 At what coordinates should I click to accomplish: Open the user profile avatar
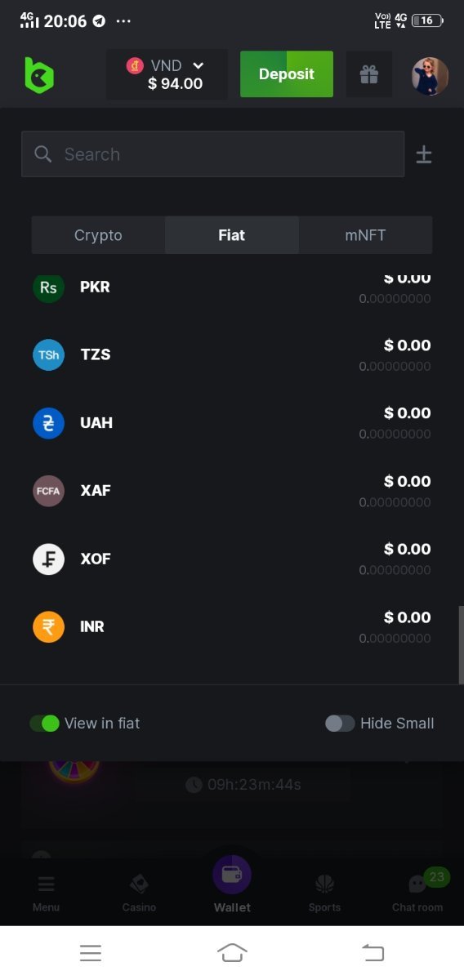pos(430,76)
